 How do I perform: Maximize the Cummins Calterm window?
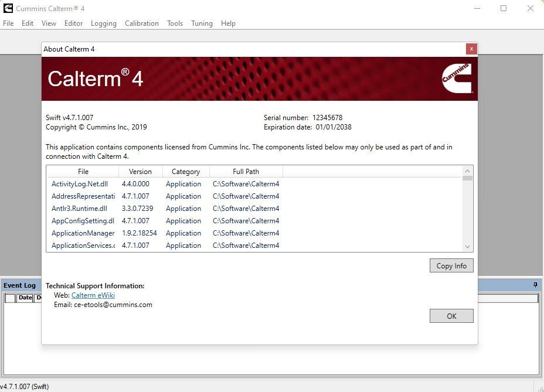[x=503, y=8]
